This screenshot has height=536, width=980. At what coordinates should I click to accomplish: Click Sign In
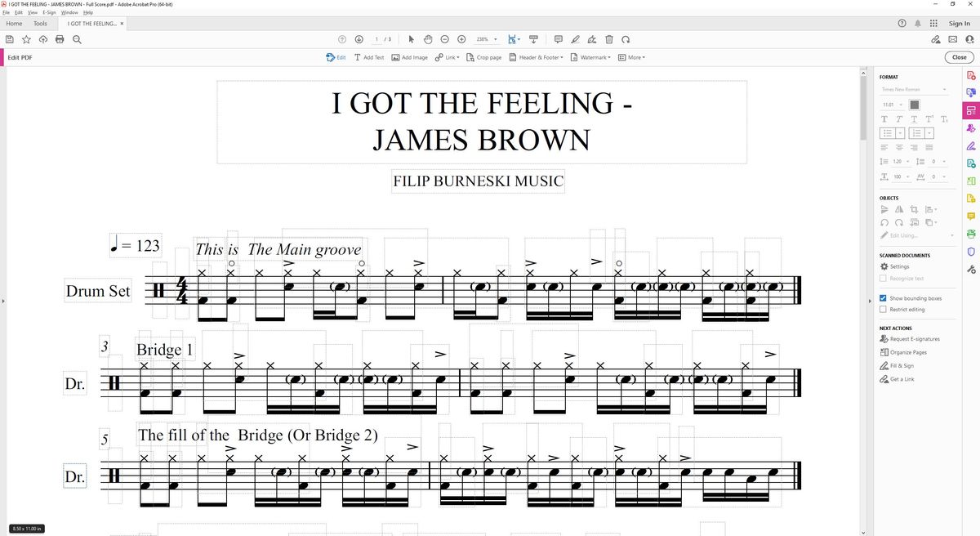(x=960, y=24)
